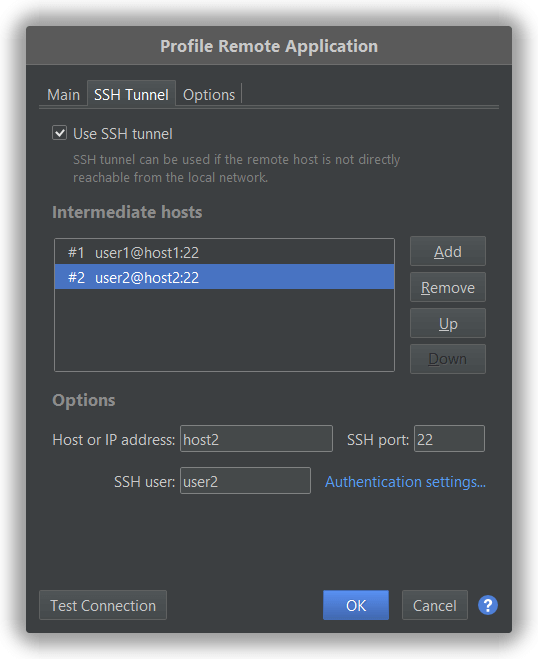Viewport: 538px width, 659px height.
Task: Select the user2@host2:22 list entry
Action: (x=224, y=277)
